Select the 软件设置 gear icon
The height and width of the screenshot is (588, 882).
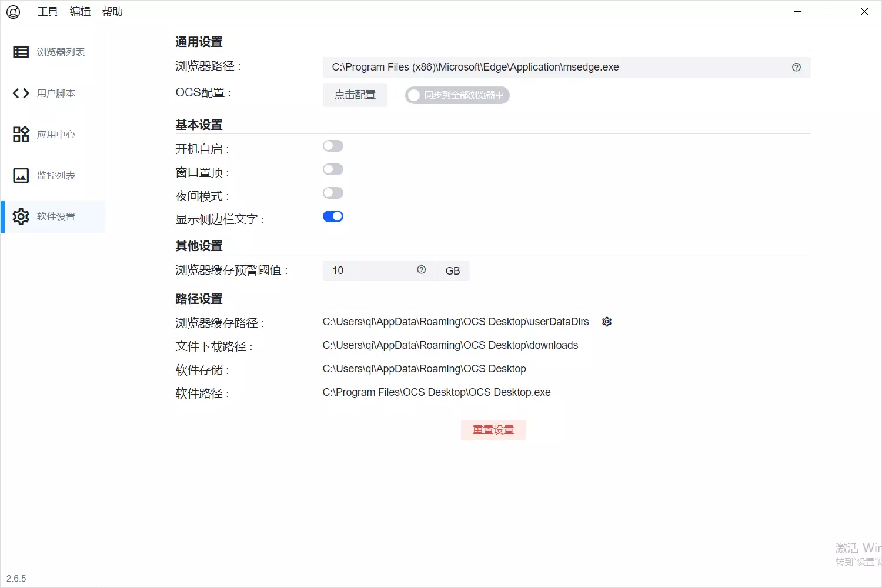click(x=21, y=217)
